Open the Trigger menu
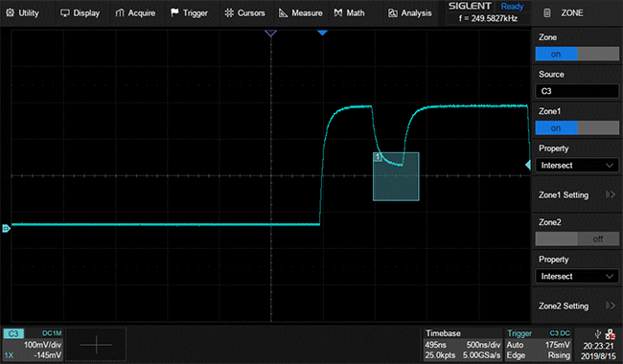This screenshot has height=364, width=623. 189,13
